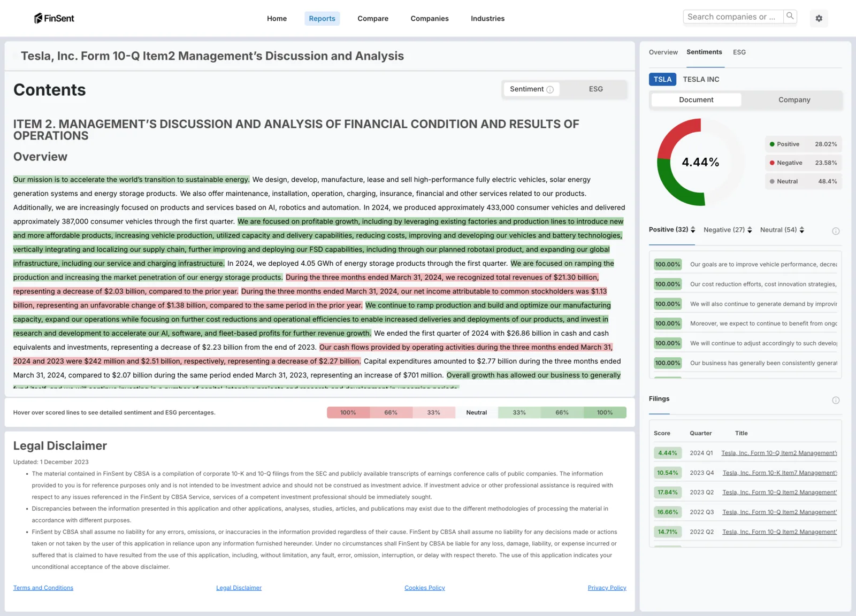Click the 14.71% score for 2022 Q2
Image resolution: width=856 pixels, height=616 pixels.
pyautogui.click(x=668, y=532)
